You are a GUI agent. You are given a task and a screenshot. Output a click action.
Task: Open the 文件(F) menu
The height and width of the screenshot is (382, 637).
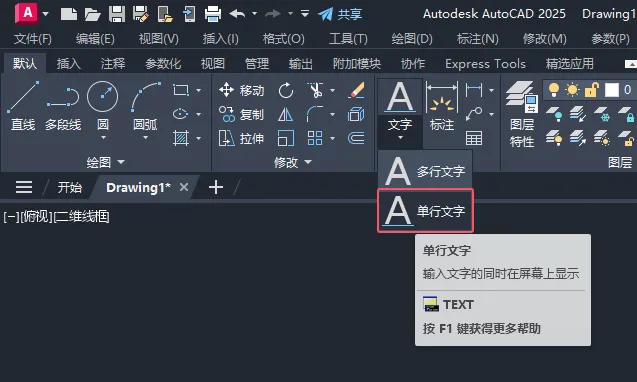pos(32,39)
